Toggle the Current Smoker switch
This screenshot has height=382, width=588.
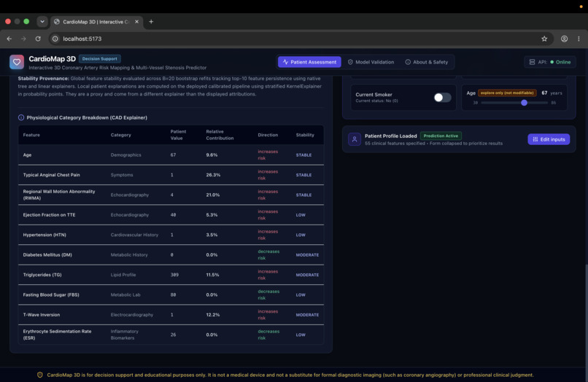(x=443, y=98)
